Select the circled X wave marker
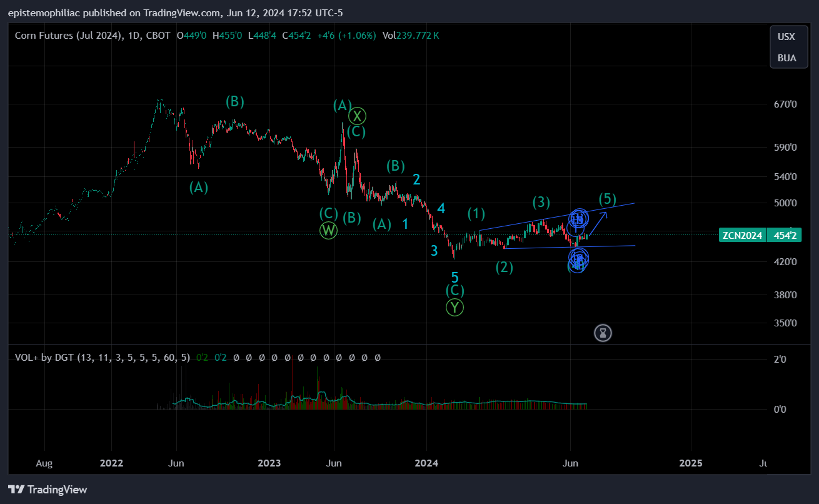 357,116
